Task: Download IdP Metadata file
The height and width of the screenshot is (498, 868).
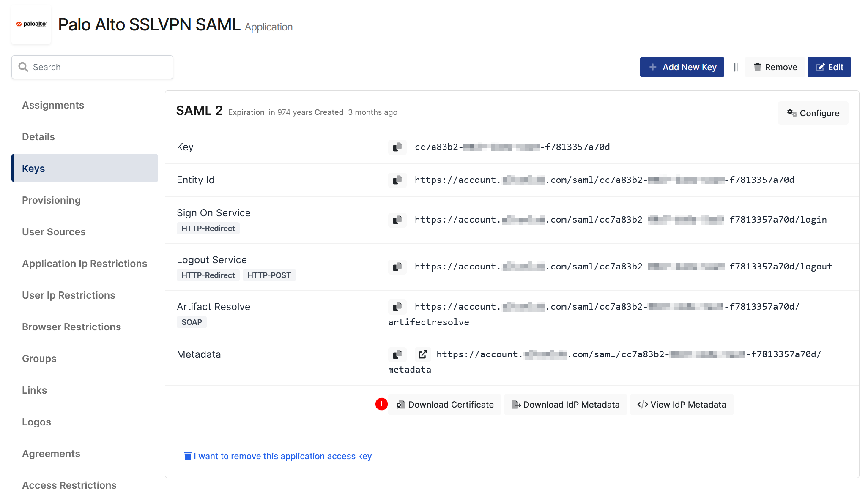Action: [565, 405]
